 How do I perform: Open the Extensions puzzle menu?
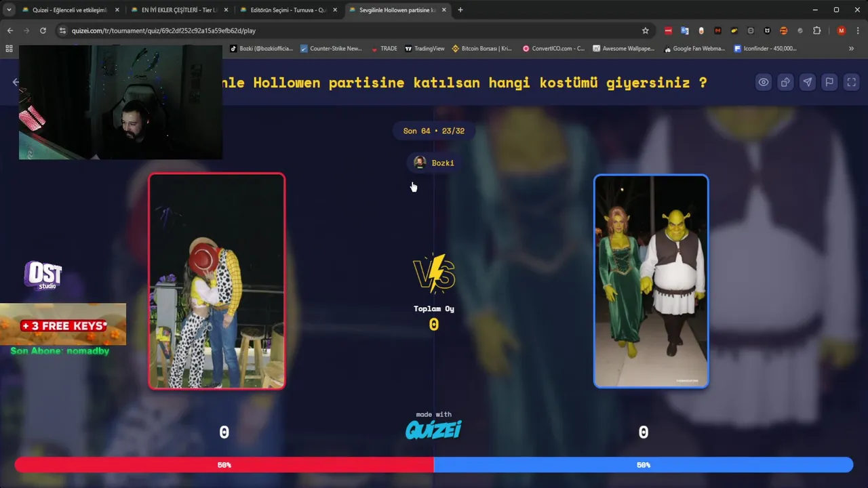point(816,30)
